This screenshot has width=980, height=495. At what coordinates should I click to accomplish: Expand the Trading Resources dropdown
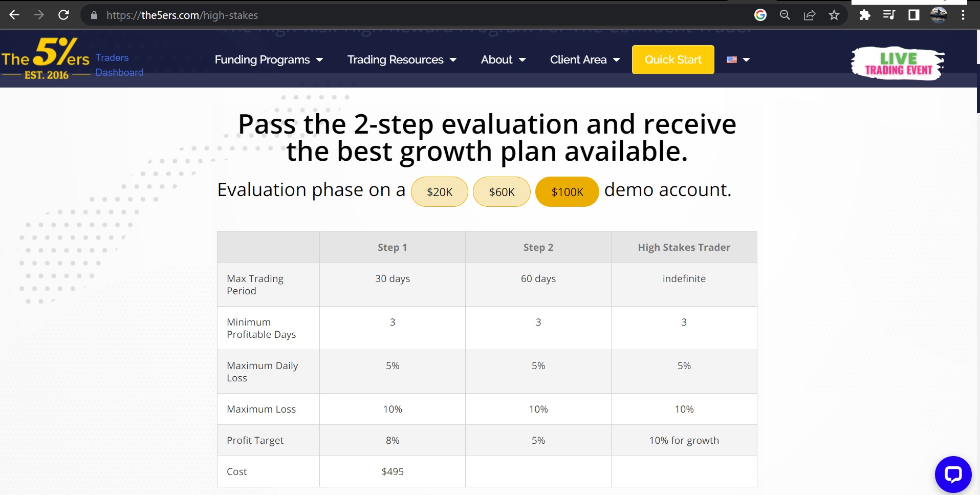[402, 60]
